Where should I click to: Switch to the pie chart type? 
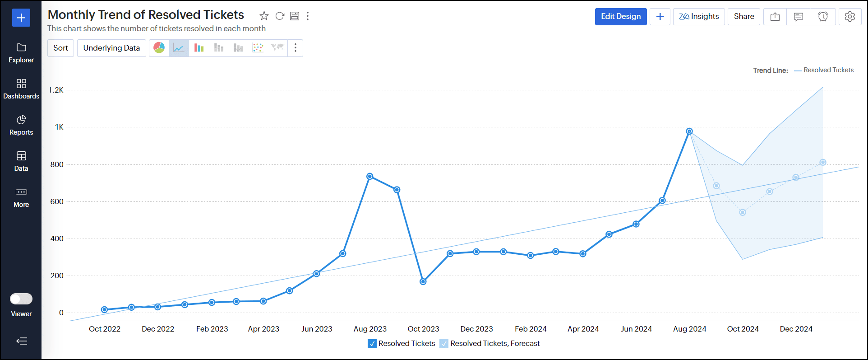point(159,48)
